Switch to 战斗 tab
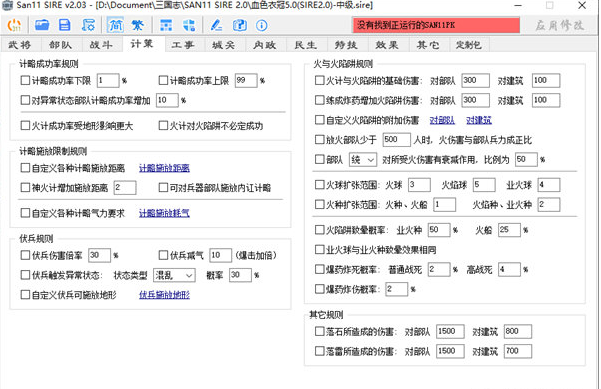 (101, 45)
